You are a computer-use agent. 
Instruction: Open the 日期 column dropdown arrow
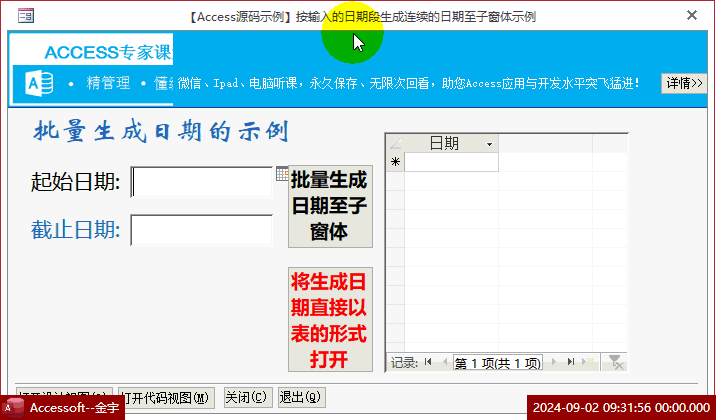coord(490,144)
